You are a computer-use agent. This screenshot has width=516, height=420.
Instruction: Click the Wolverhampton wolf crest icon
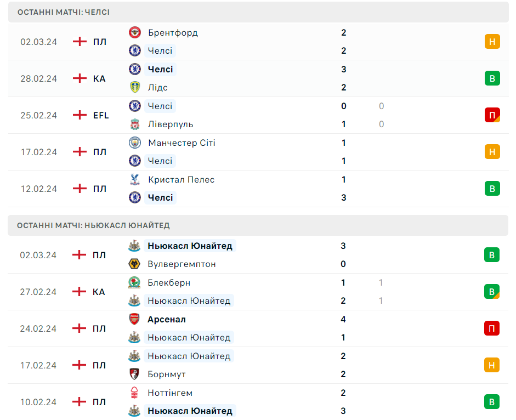tap(134, 264)
